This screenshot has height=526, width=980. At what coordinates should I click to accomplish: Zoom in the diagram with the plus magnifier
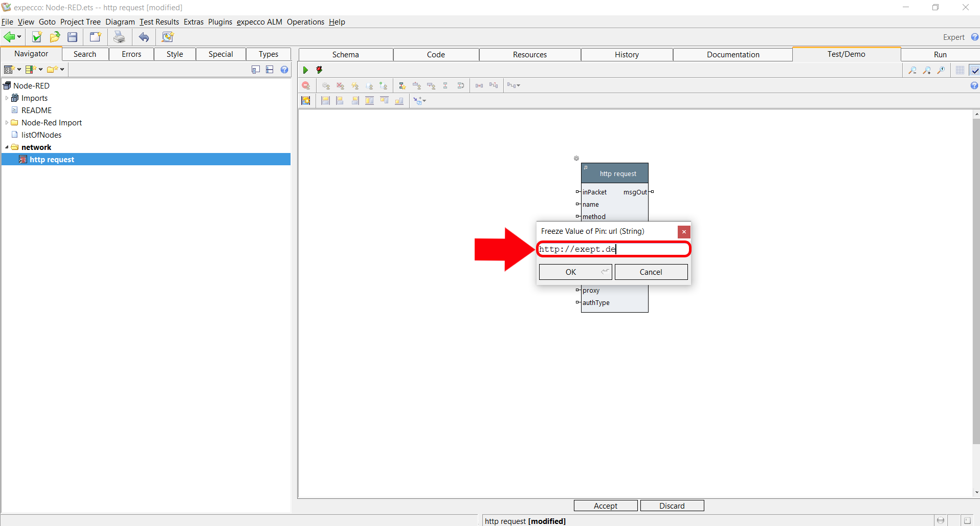tap(926, 70)
